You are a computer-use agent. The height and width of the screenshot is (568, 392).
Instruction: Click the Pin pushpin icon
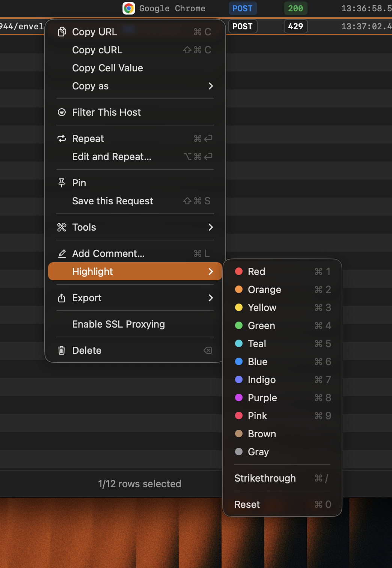click(62, 183)
